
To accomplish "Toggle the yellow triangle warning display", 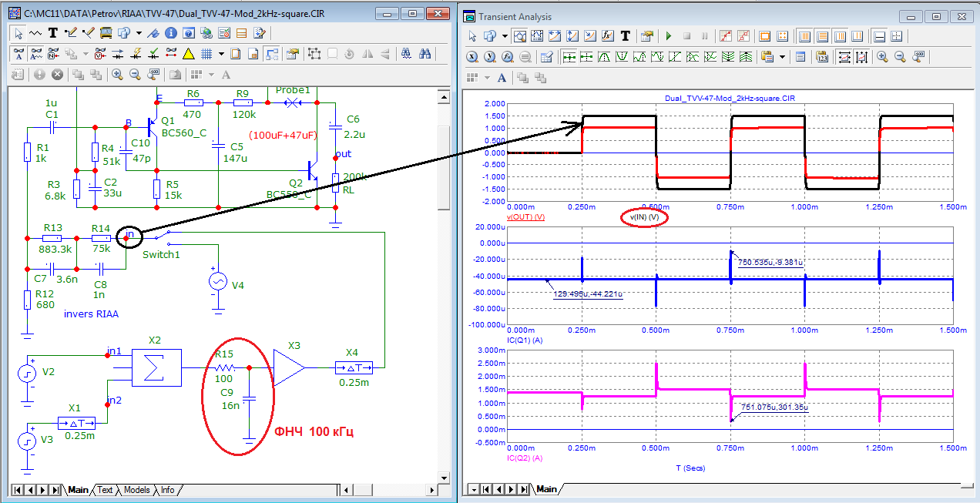I will click(x=188, y=54).
